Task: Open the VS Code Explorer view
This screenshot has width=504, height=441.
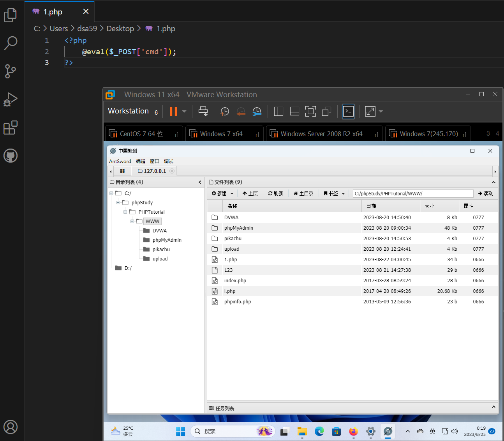Action: pyautogui.click(x=11, y=15)
